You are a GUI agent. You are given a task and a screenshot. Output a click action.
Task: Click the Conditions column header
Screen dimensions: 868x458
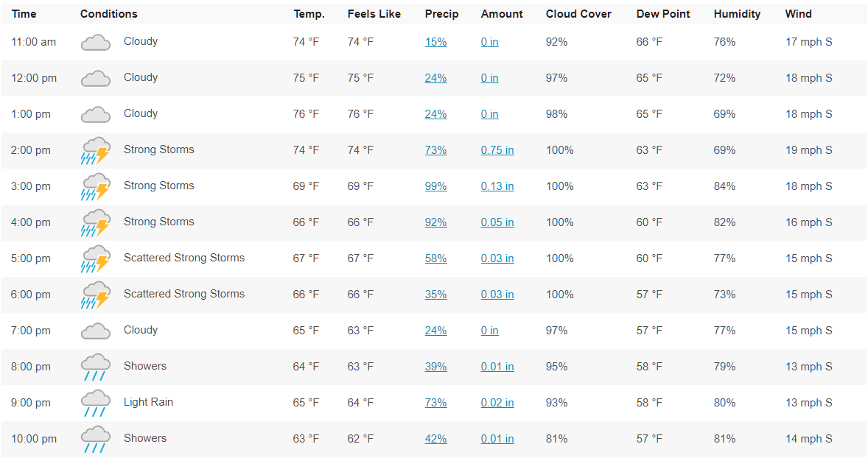108,14
